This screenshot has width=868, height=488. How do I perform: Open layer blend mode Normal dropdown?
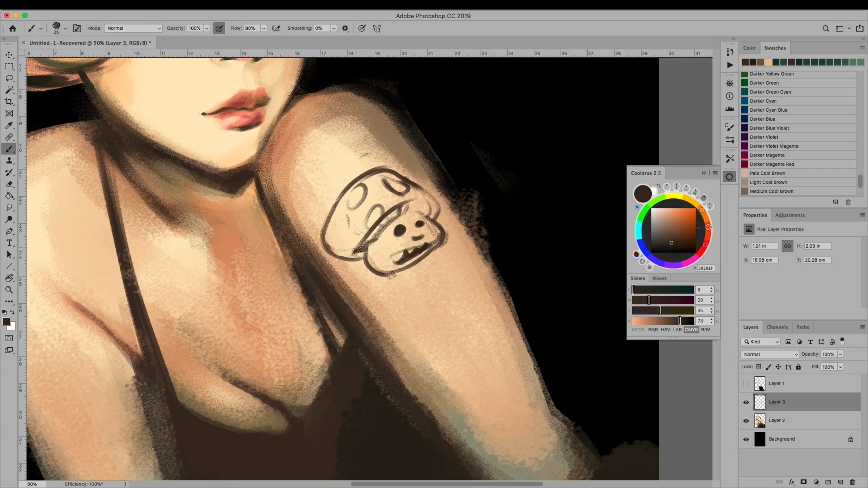pyautogui.click(x=770, y=354)
